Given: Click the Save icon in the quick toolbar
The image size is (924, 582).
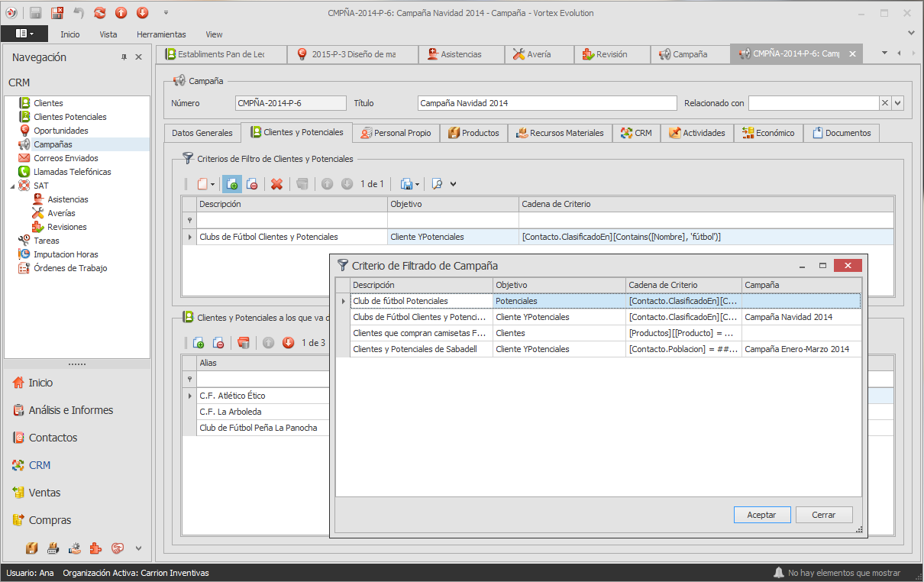Looking at the screenshot, I should (x=36, y=13).
